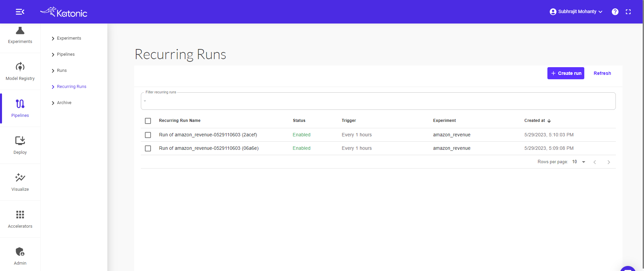644x271 pixels.
Task: Open the Model Registry icon
Action: pos(20,67)
